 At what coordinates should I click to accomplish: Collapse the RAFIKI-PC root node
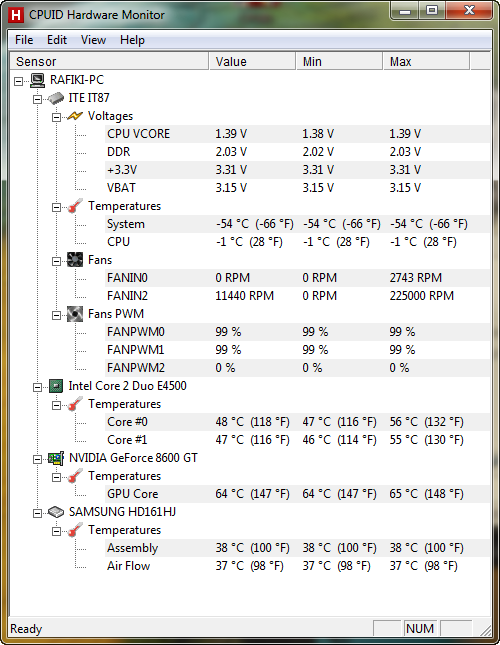(19, 81)
